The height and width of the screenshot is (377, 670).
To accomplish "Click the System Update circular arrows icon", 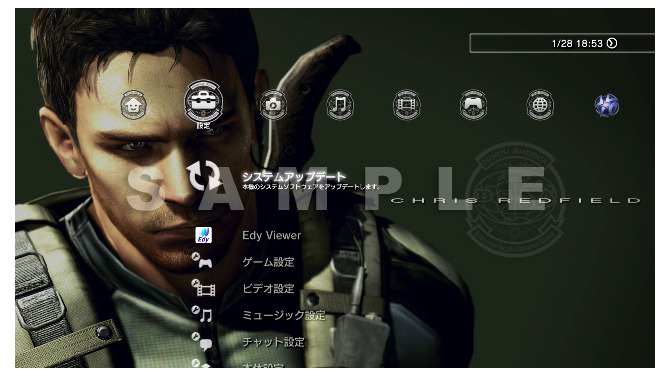I will pyautogui.click(x=204, y=176).
